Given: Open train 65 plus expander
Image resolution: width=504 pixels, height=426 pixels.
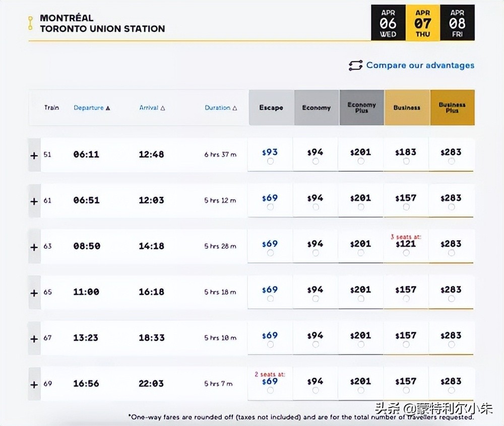Looking at the screenshot, I should coord(34,293).
